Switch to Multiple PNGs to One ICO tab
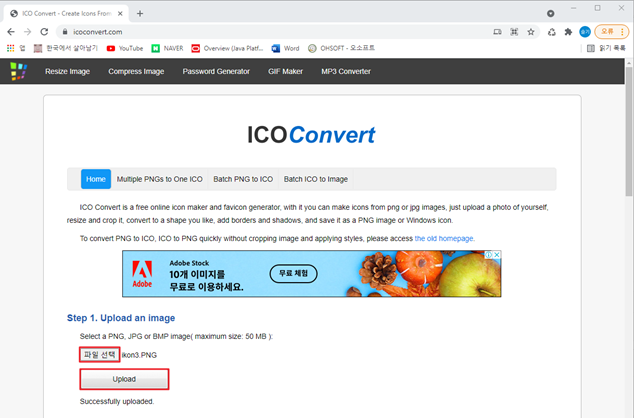The image size is (634, 418). (x=159, y=179)
